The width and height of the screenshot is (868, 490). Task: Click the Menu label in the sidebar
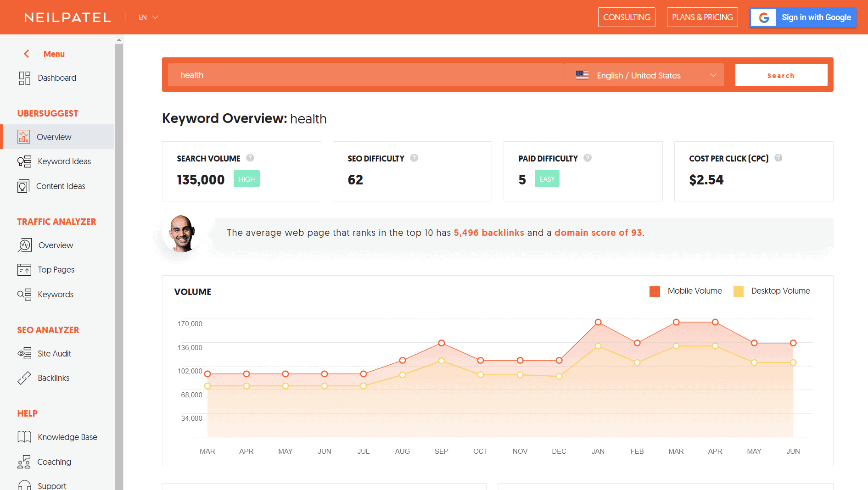(x=54, y=54)
